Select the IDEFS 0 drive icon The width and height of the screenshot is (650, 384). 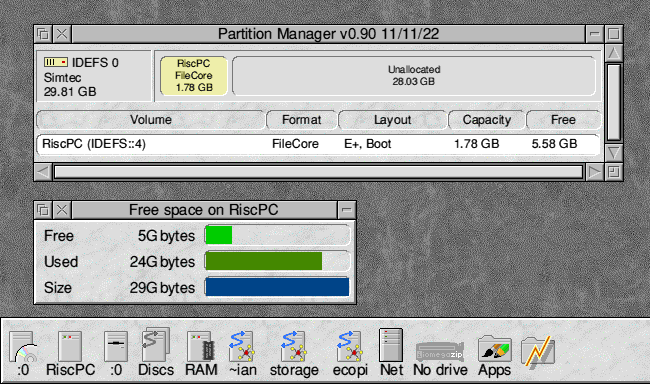(x=56, y=62)
